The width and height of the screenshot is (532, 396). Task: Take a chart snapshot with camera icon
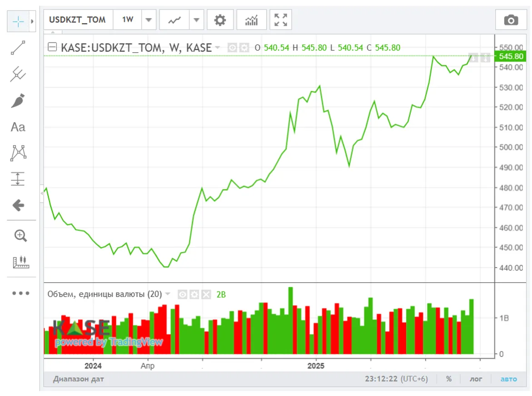(x=511, y=20)
